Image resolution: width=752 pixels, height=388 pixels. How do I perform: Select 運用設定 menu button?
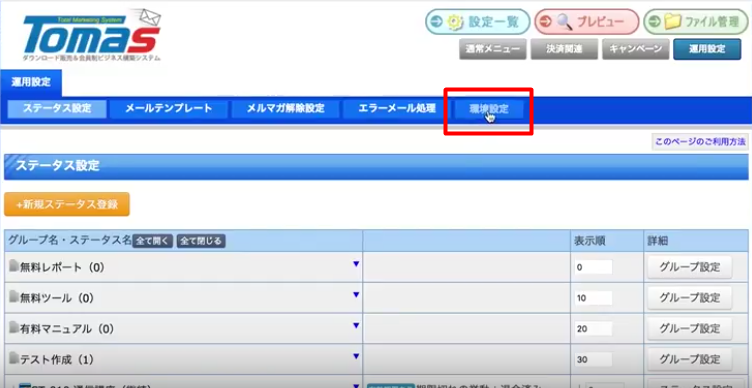[x=707, y=49]
